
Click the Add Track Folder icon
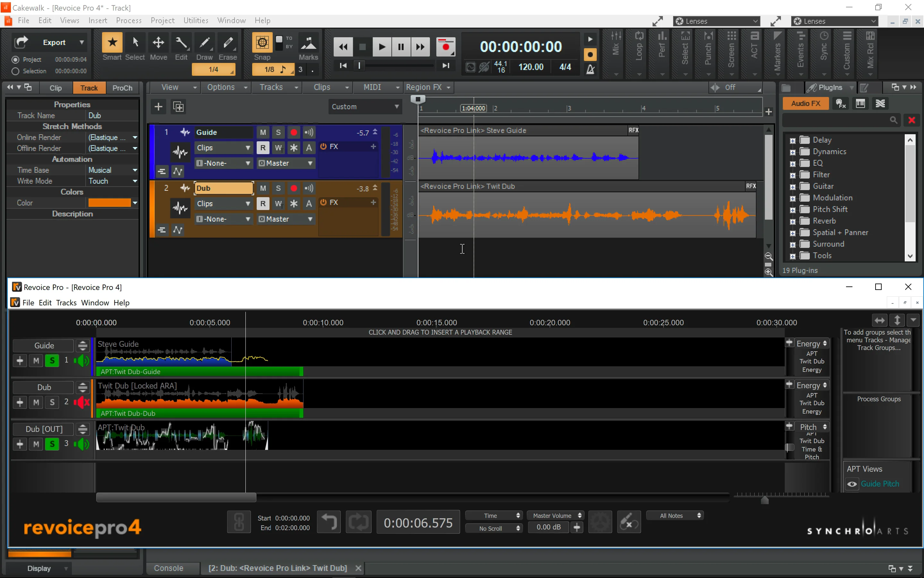[x=178, y=107]
